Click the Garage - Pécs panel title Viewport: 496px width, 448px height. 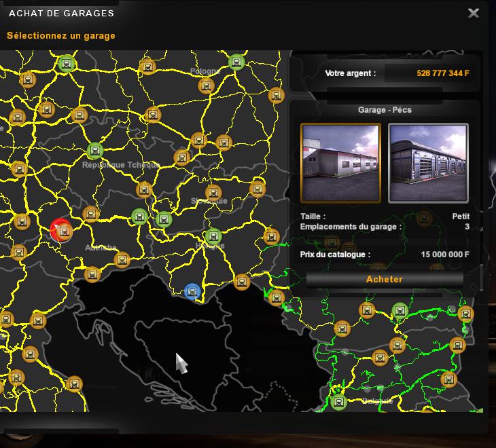click(x=385, y=110)
